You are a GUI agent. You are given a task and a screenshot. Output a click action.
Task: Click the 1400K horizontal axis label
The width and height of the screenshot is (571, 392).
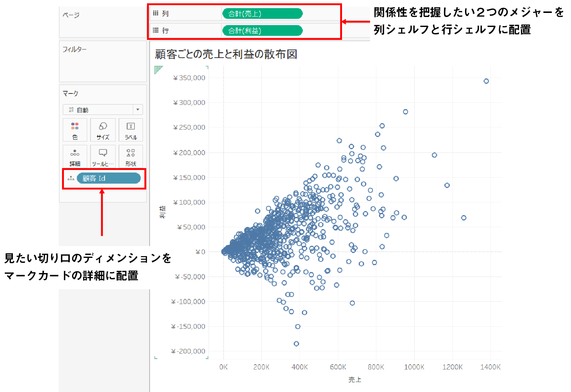[490, 367]
